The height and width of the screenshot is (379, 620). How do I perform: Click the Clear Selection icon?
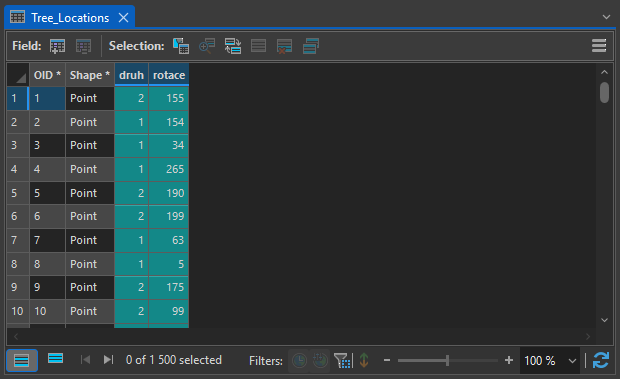pyautogui.click(x=259, y=46)
